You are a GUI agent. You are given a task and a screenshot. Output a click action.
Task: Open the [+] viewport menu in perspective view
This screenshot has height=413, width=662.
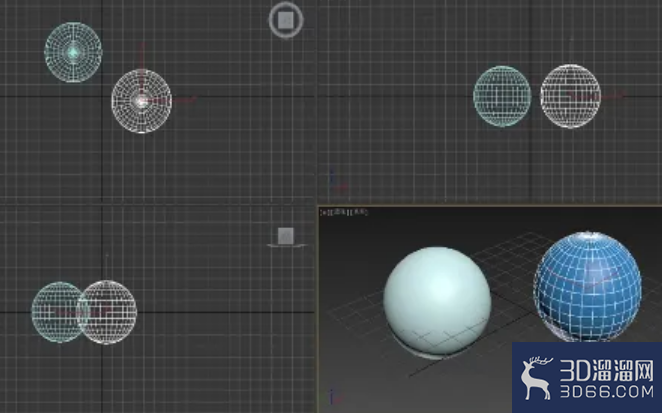tap(324, 212)
